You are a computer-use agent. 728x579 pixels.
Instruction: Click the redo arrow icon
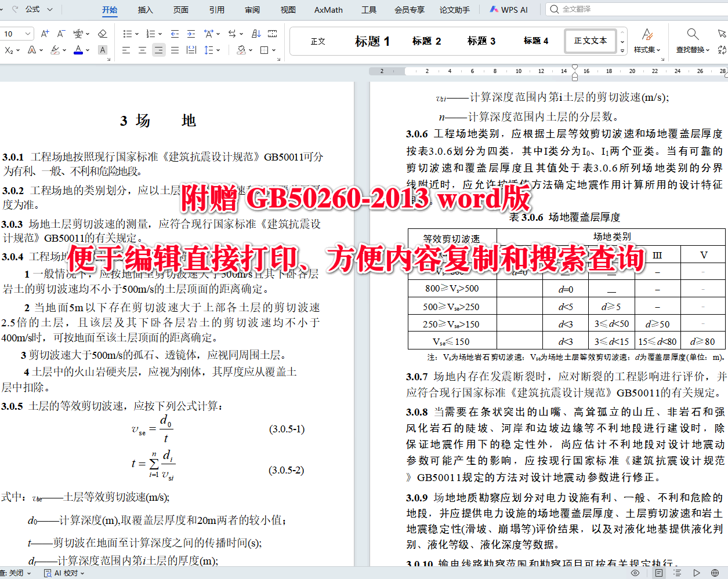click(15, 9)
